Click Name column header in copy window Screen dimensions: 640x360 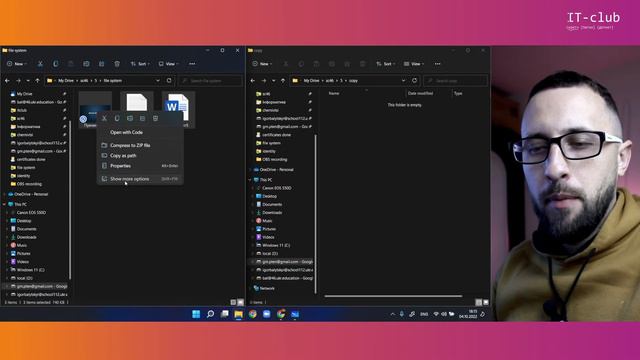tap(334, 93)
